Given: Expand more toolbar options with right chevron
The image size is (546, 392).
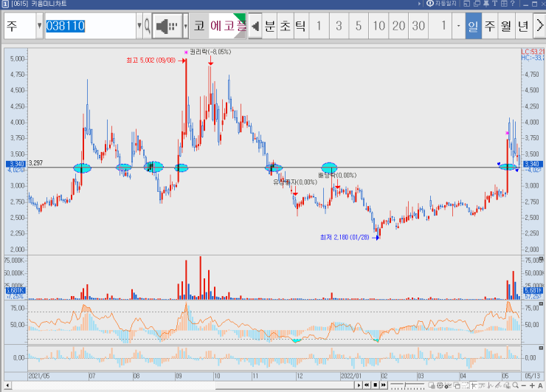Looking at the screenshot, I should pos(539,26).
